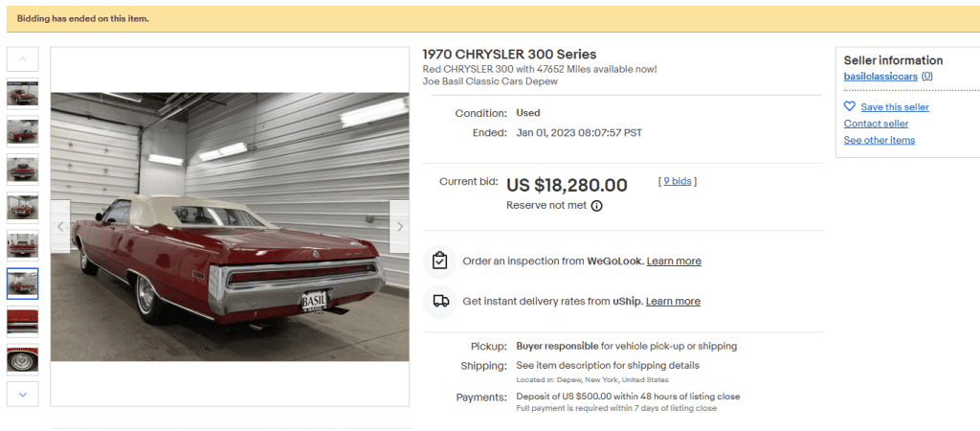Click the main Chrysler 300 photo

(230, 227)
